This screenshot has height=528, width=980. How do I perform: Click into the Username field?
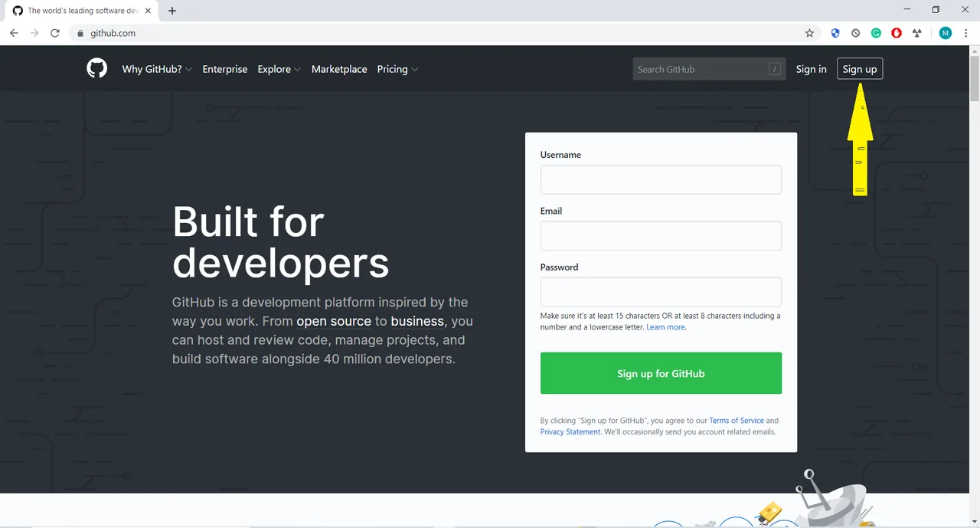pyautogui.click(x=661, y=179)
